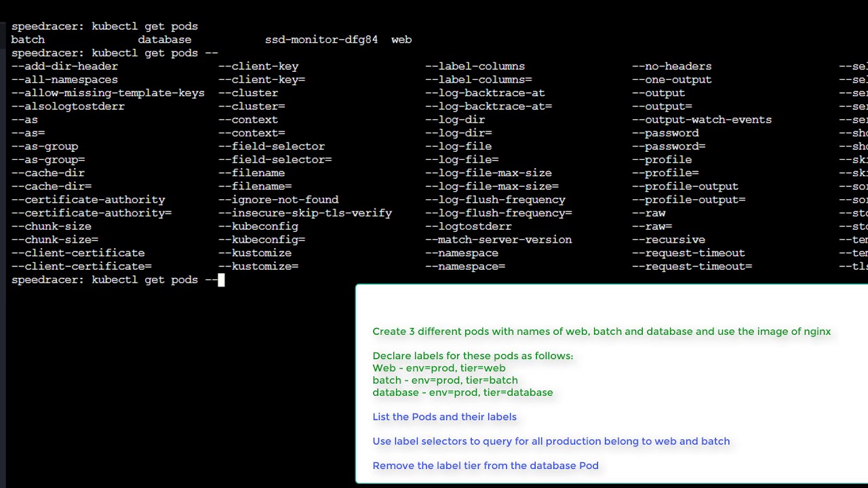Click 'Use label selectors to query' instruction
The image size is (868, 488).
[551, 441]
